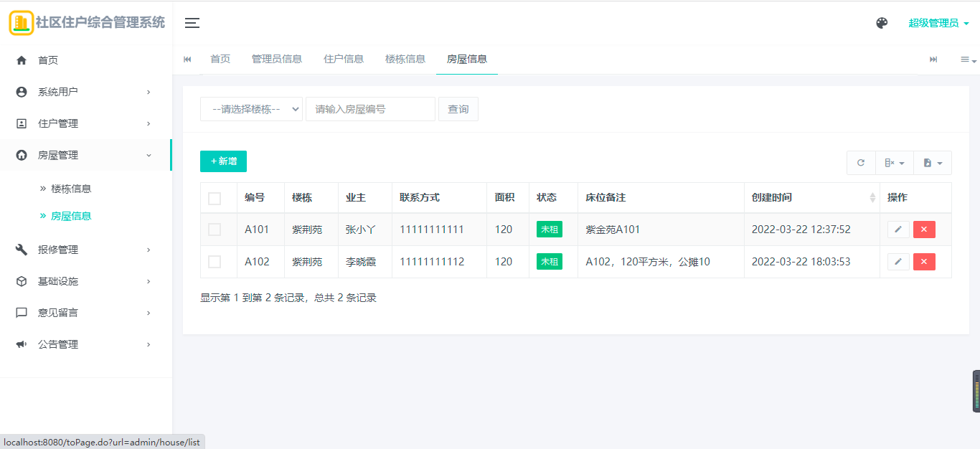Sort by the 编号 column header
Image resolution: width=980 pixels, height=449 pixels.
tap(255, 197)
